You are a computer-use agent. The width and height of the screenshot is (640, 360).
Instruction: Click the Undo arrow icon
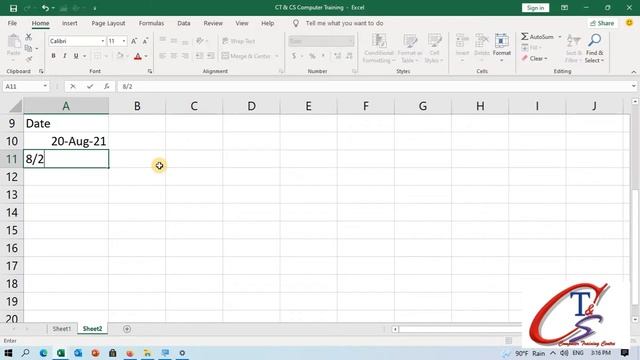click(x=45, y=8)
